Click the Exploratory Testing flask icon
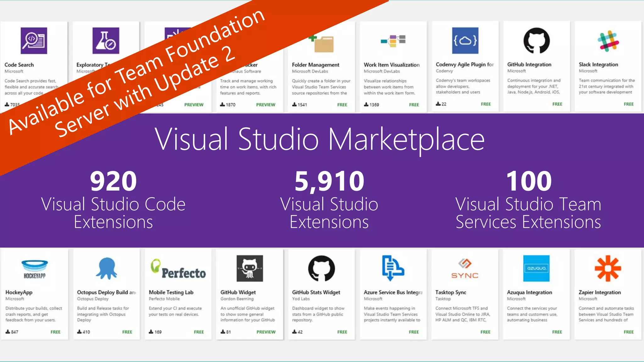The height and width of the screenshot is (362, 644). click(x=106, y=41)
